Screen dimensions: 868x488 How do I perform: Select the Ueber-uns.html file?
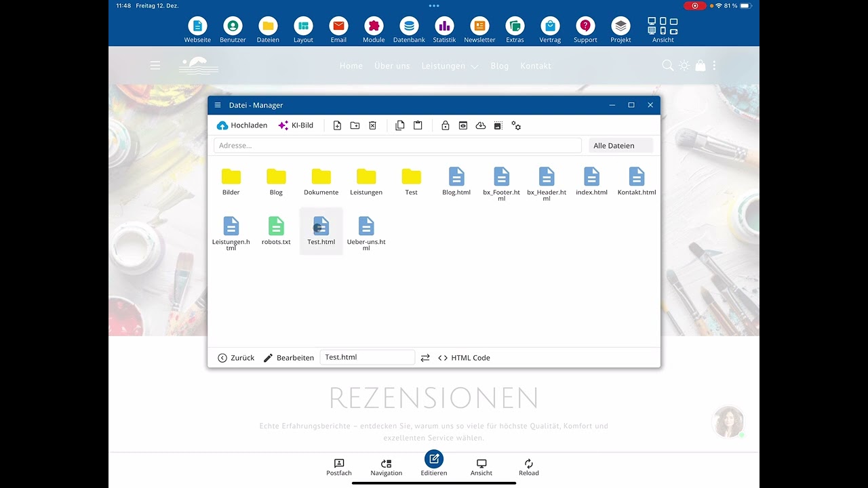(366, 233)
